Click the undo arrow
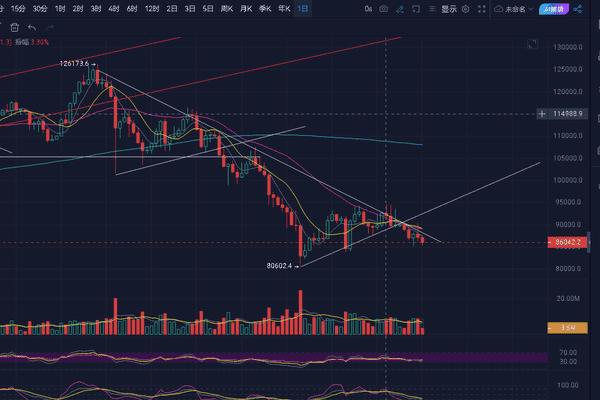Image resolution: width=600 pixels, height=400 pixels. [x=33, y=26]
